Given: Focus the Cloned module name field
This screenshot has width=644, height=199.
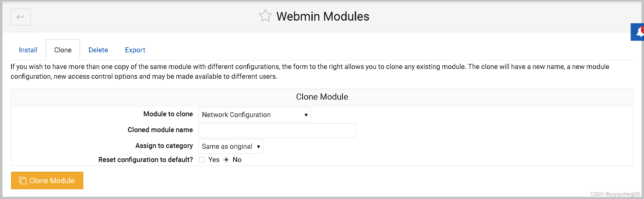Looking at the screenshot, I should tap(277, 130).
